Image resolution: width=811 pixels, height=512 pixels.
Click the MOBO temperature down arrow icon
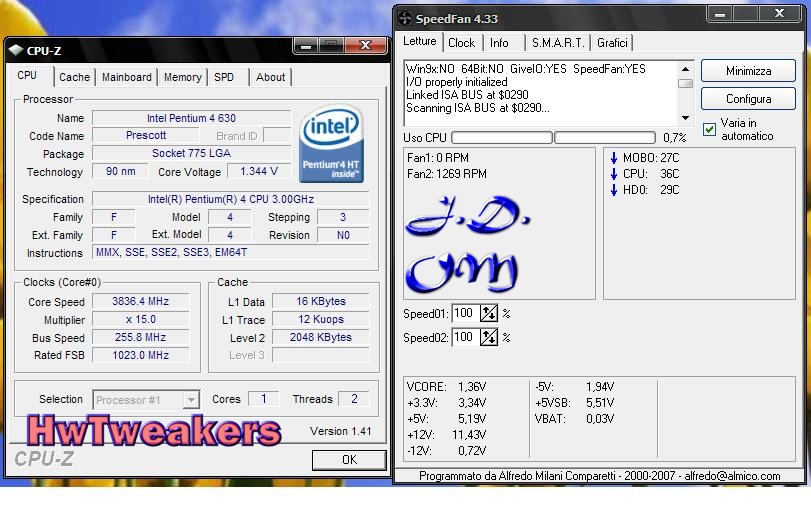point(614,158)
